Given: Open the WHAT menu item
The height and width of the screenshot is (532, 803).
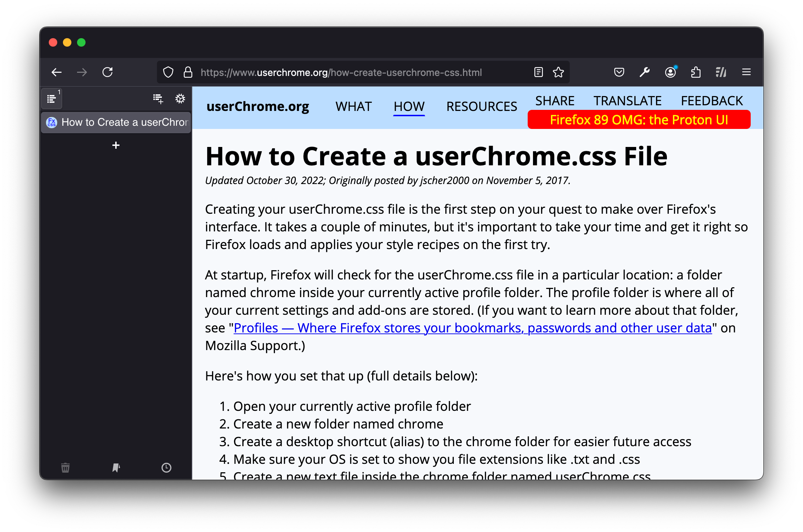Looking at the screenshot, I should [353, 106].
